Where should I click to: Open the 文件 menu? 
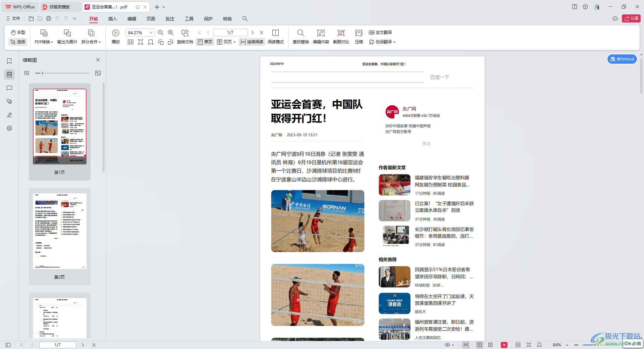point(13,18)
